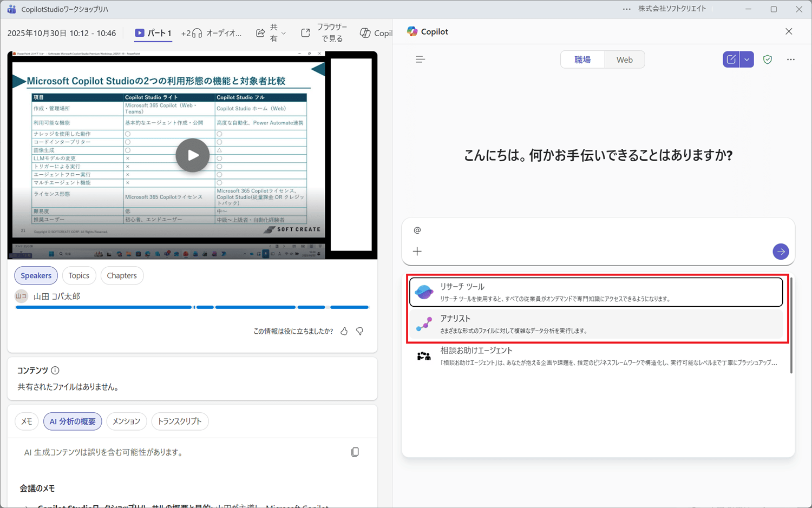Give the recap a thumbs down
The width and height of the screenshot is (812, 508).
(359, 331)
